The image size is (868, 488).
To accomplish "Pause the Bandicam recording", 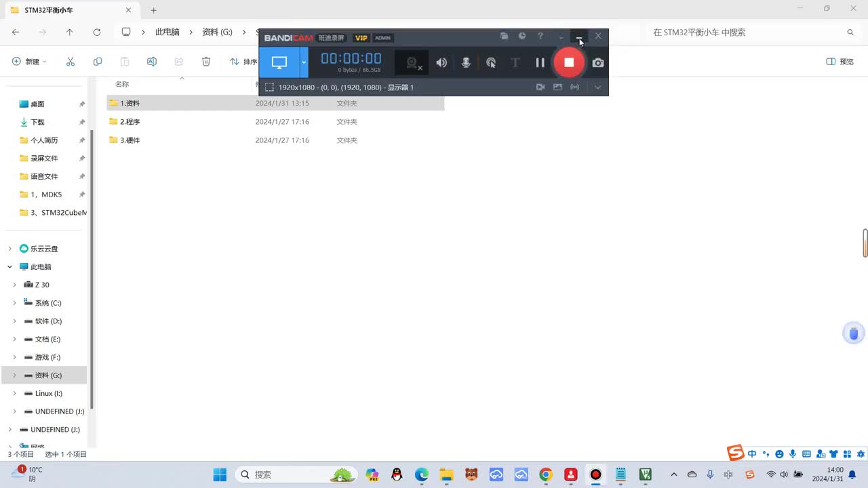I will click(540, 62).
